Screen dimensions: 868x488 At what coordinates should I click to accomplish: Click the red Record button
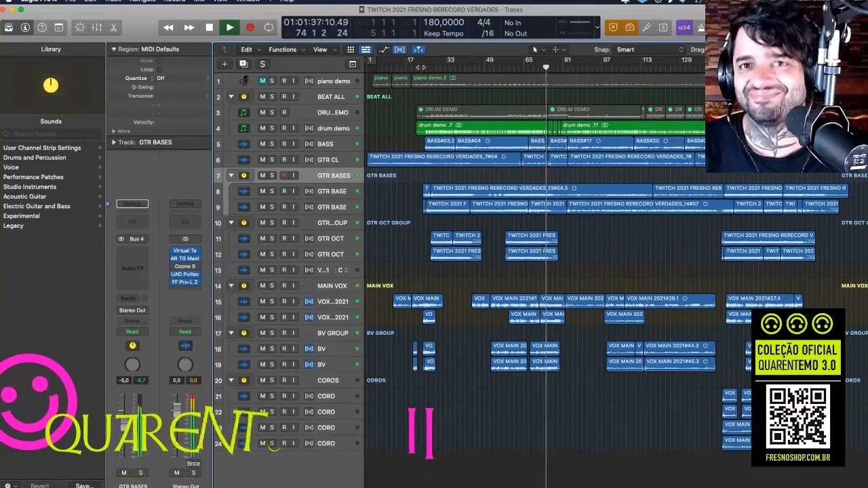tap(250, 28)
